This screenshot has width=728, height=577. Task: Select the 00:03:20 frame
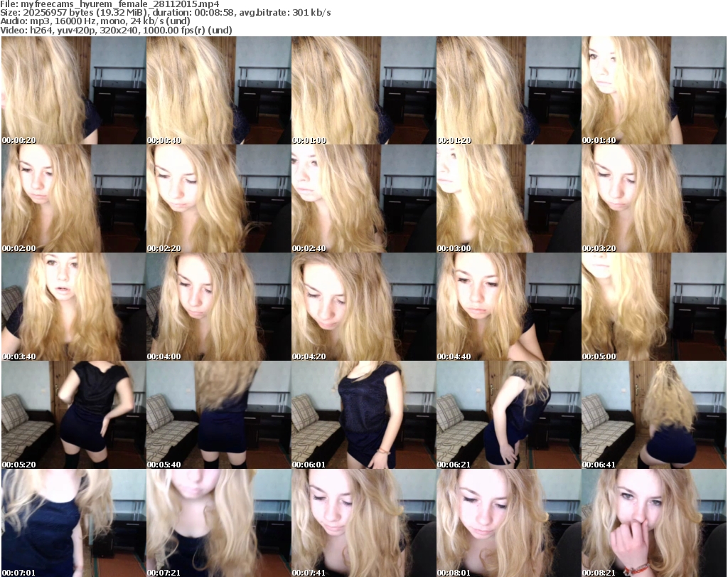pyautogui.click(x=654, y=198)
